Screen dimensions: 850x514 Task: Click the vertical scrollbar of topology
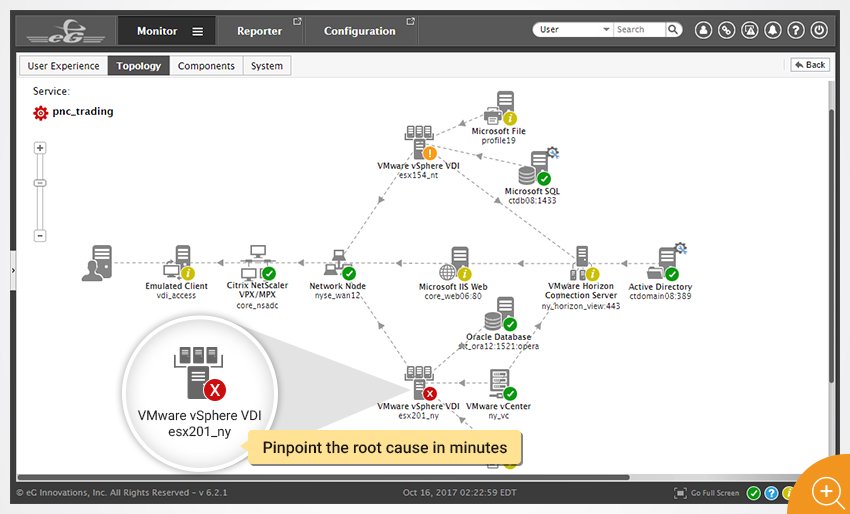(x=832, y=247)
